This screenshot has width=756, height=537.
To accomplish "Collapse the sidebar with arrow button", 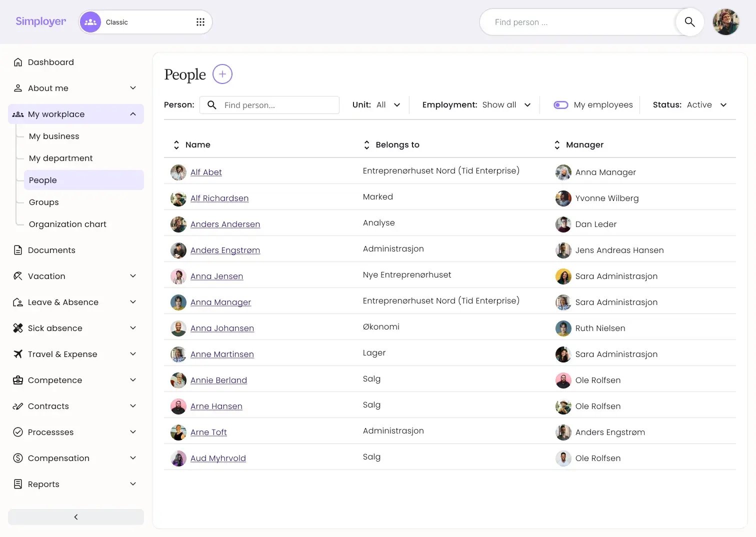I will [x=76, y=517].
